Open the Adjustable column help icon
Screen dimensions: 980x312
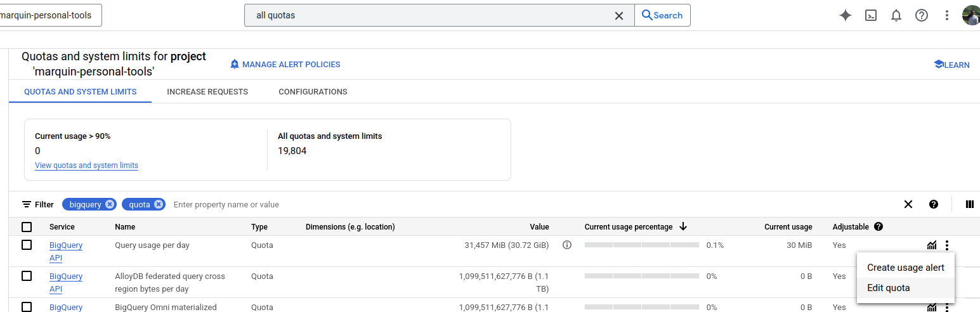click(x=879, y=226)
